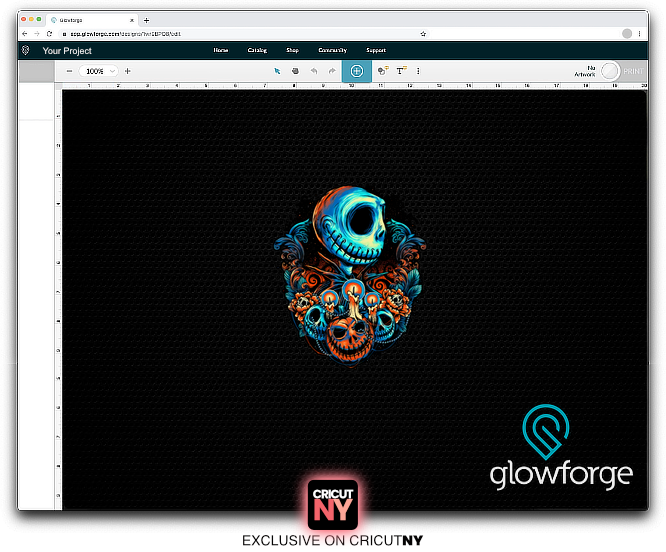Go to the Shop page
Image resolution: width=666 pixels, height=552 pixels.
pos(292,50)
